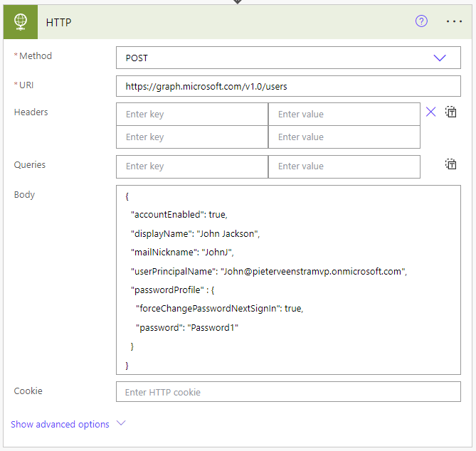Click the "passwordProfile" line in Body
The width and height of the screenshot is (476, 451).
[172, 290]
